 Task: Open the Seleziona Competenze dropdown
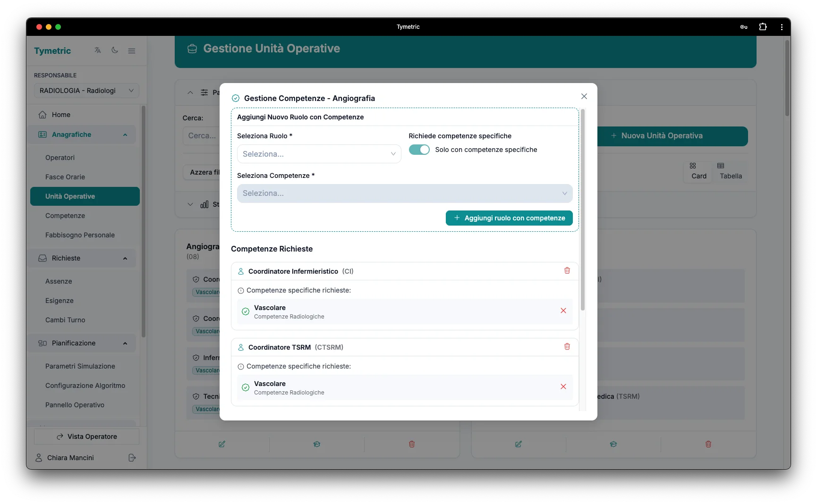tap(404, 193)
